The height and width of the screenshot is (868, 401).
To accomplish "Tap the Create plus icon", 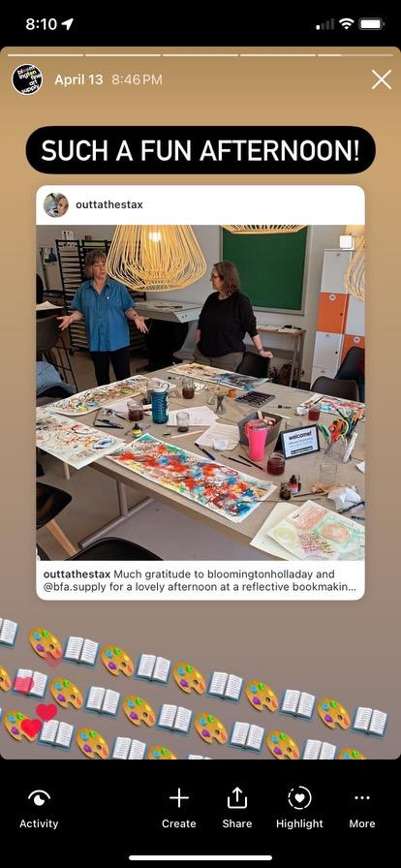I will point(179,797).
